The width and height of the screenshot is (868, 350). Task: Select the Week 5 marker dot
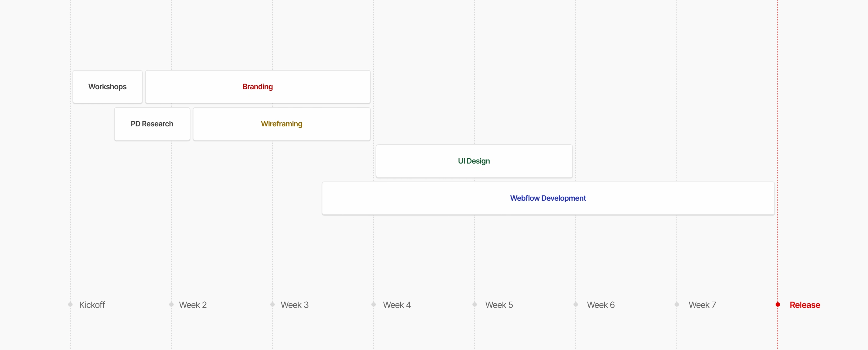474,304
